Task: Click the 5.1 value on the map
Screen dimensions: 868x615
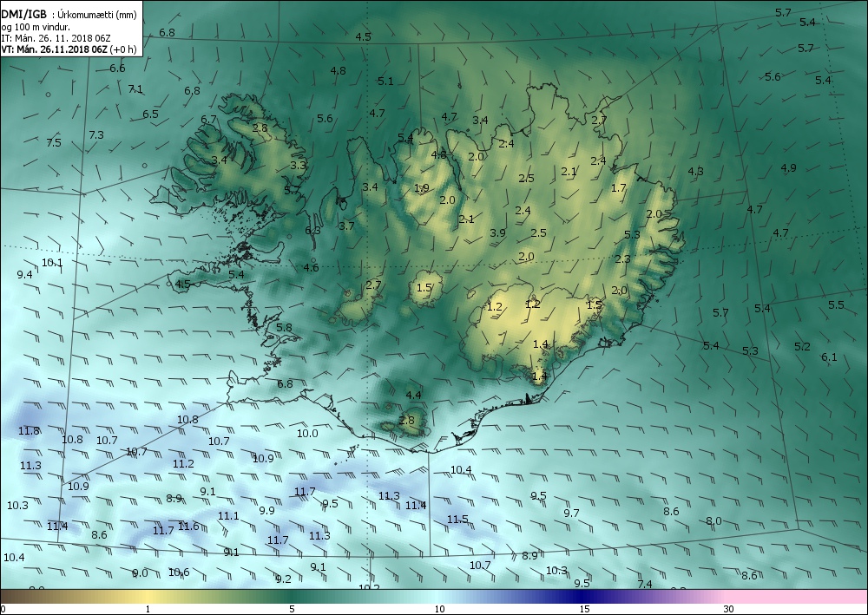Action: [386, 82]
